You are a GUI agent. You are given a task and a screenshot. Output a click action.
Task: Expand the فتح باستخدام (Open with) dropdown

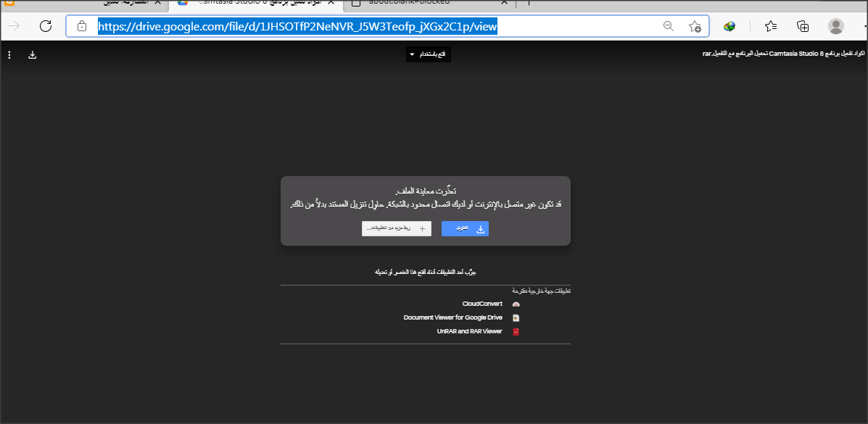click(428, 54)
